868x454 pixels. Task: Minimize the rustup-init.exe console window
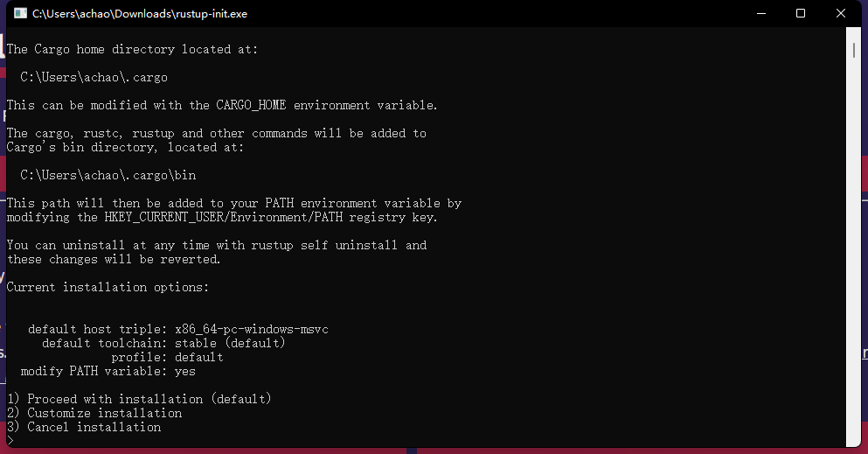click(760, 14)
